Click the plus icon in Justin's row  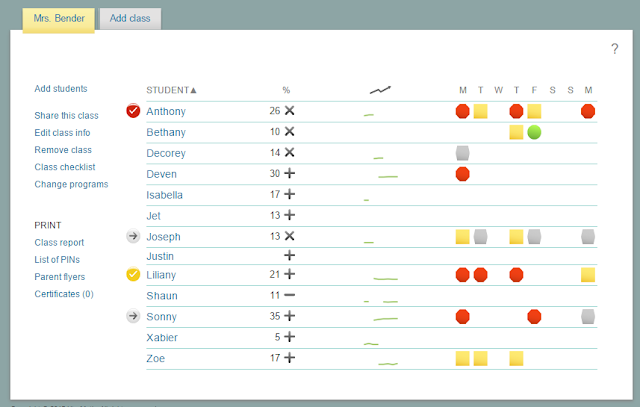point(289,256)
